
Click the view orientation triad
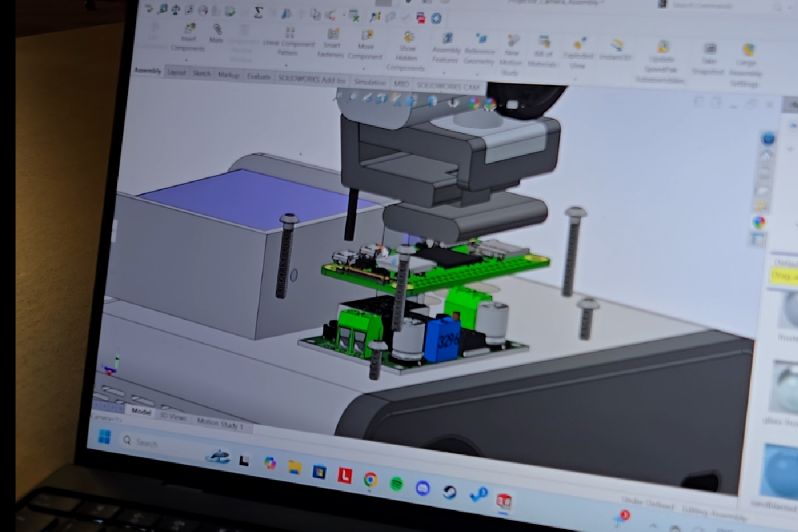[x=110, y=366]
